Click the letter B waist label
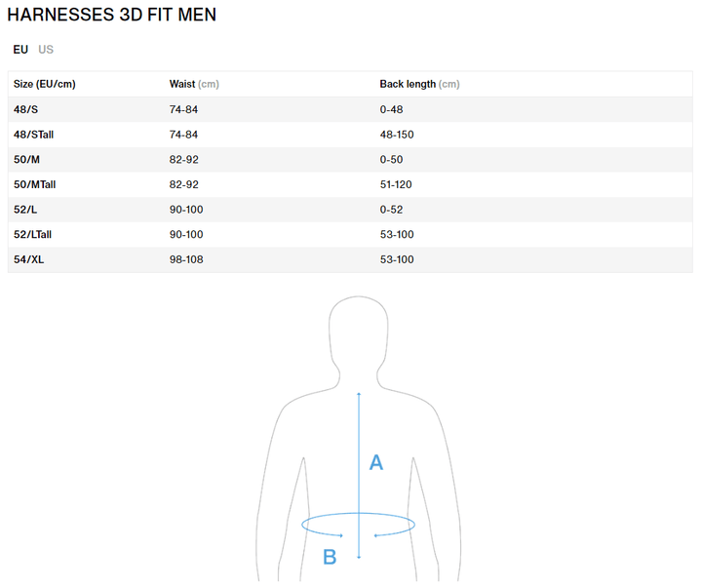702x588 pixels. pyautogui.click(x=330, y=557)
